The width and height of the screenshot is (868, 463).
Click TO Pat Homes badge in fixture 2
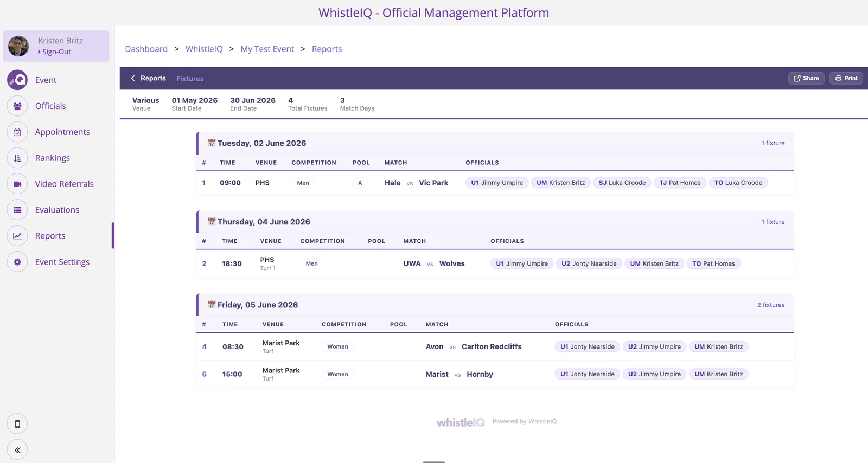tap(713, 263)
